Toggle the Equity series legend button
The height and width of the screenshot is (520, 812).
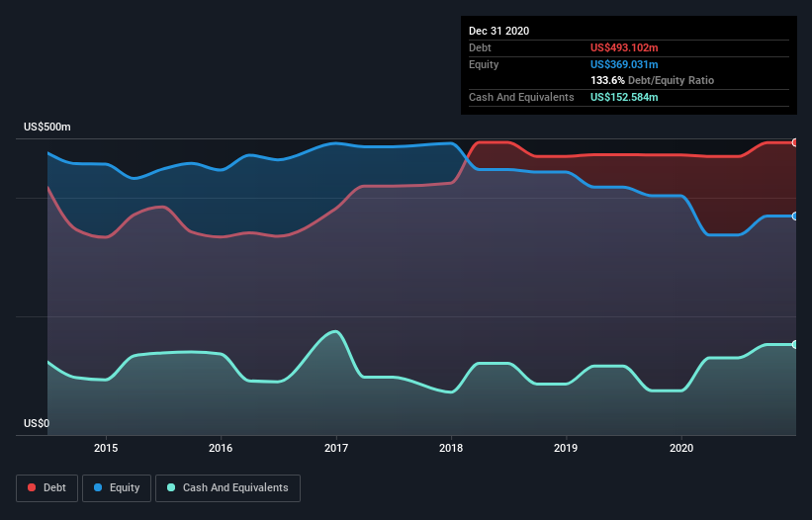117,488
